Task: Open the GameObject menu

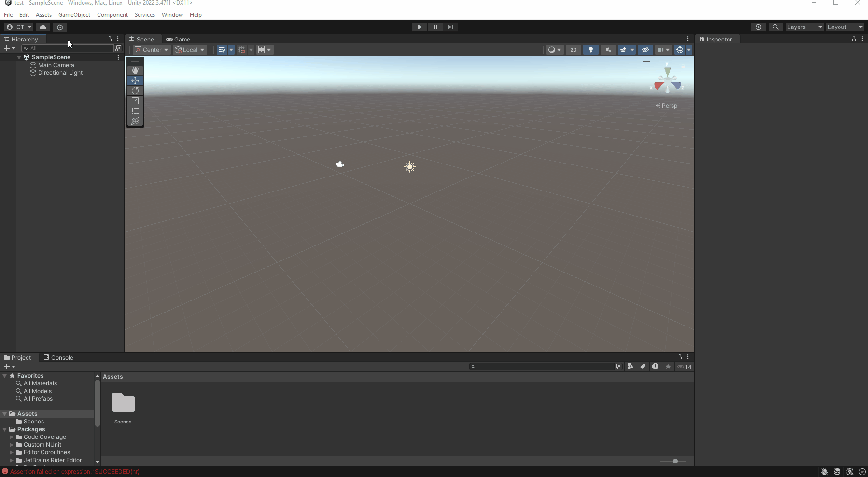Action: coord(74,15)
